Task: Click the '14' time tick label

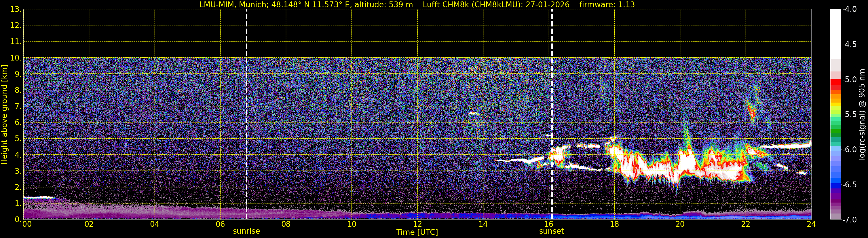Action: coord(483,224)
